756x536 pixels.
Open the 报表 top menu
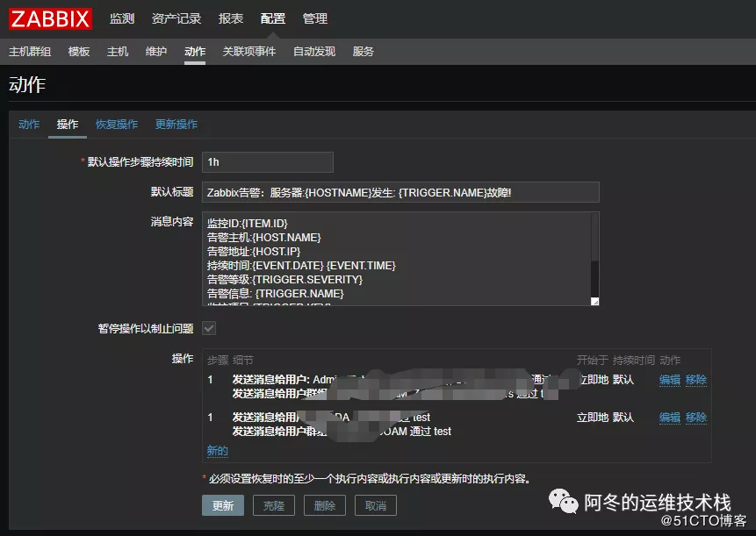(x=230, y=18)
